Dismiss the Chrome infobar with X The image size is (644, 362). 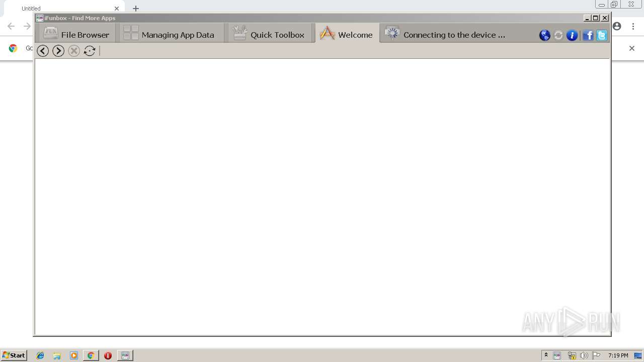pos(632,48)
